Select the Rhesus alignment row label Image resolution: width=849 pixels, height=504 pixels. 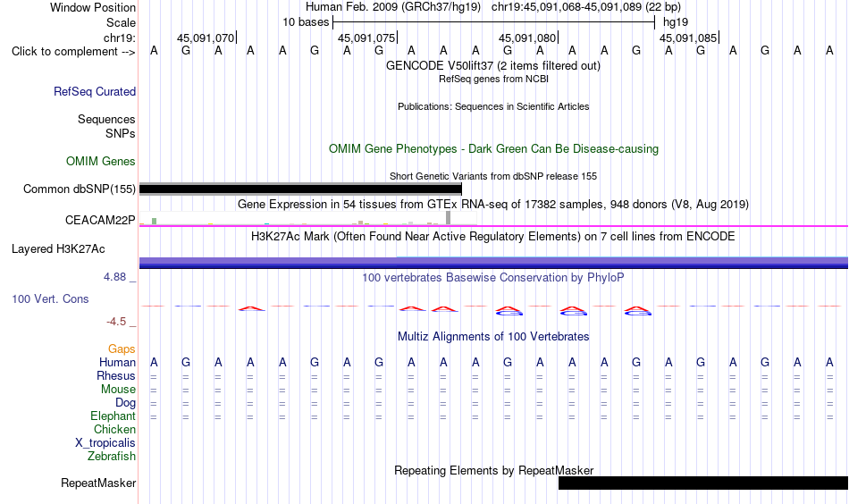[116, 375]
